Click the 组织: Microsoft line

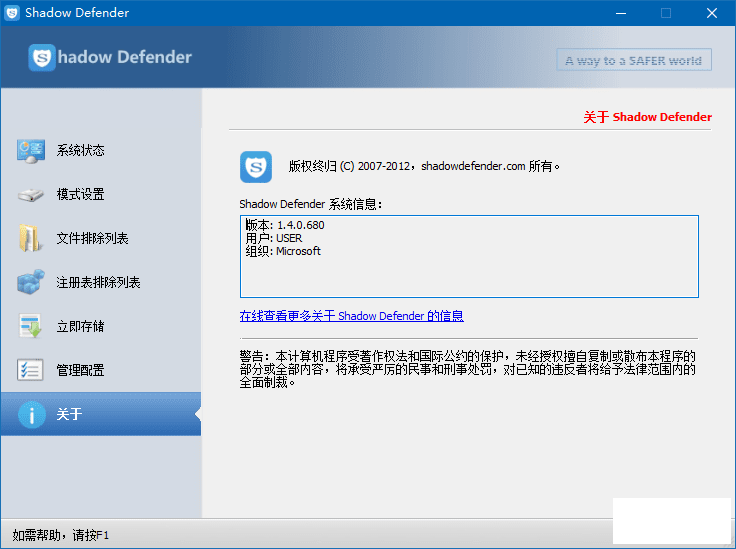(x=283, y=251)
